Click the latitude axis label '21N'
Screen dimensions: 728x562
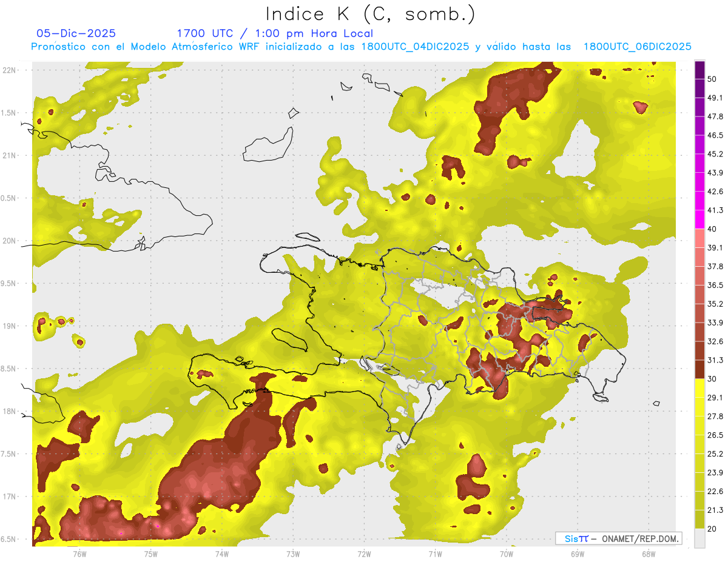click(10, 156)
